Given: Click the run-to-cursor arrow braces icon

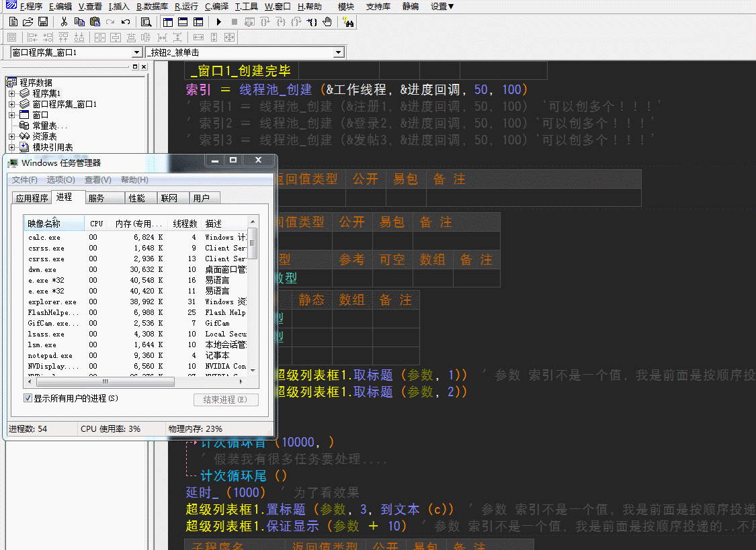Looking at the screenshot, I should (x=312, y=21).
